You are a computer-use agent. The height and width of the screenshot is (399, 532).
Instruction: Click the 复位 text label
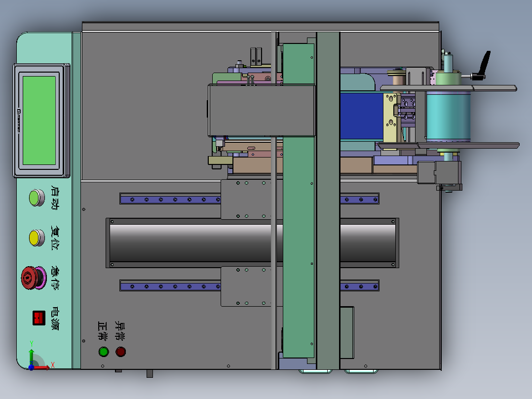coord(55,238)
